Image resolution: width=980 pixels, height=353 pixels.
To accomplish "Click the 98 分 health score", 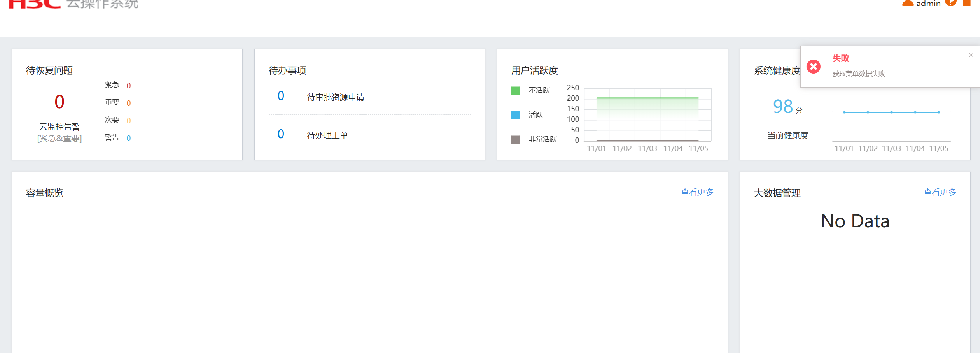I will [783, 107].
